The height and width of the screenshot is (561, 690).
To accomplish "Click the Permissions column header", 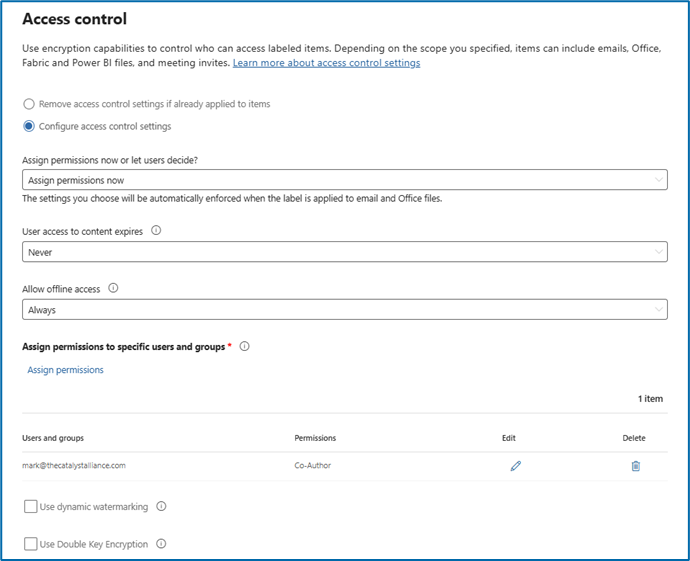I will point(315,438).
